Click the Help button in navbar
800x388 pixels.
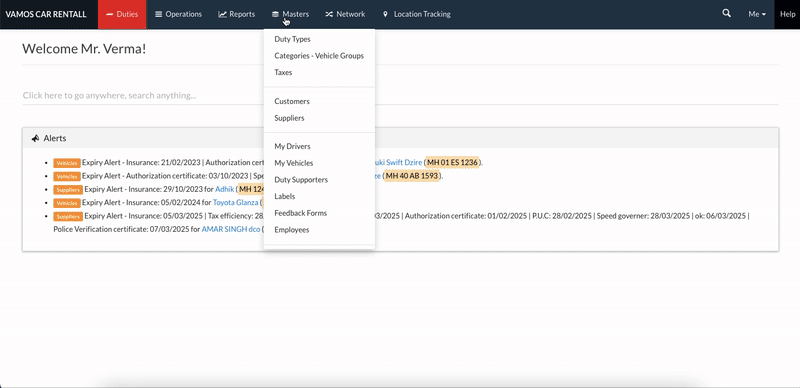tap(787, 14)
